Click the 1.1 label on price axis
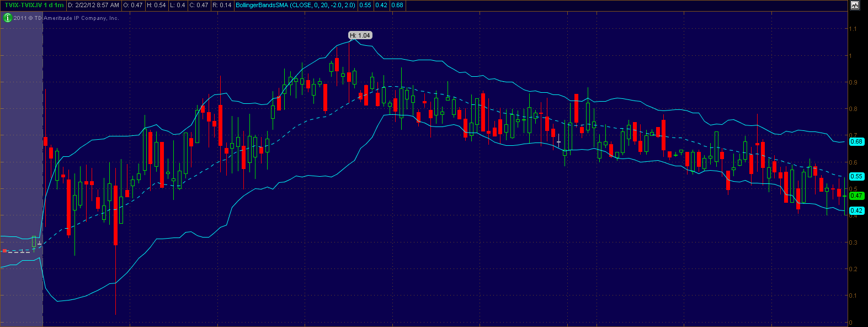 [853, 29]
